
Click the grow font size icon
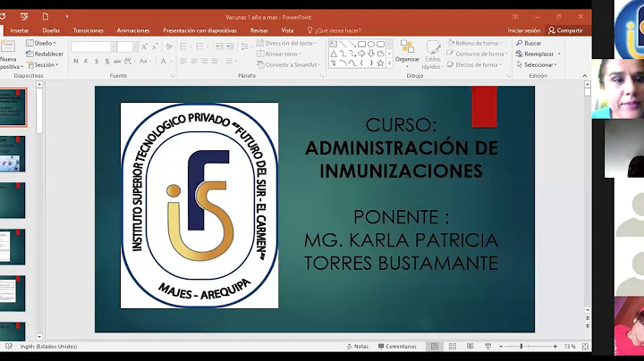(145, 46)
